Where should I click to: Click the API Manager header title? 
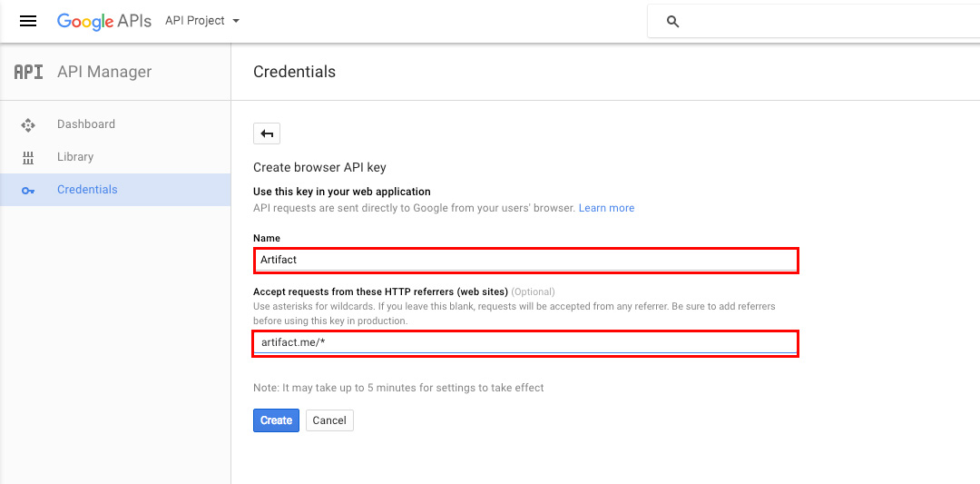[104, 72]
